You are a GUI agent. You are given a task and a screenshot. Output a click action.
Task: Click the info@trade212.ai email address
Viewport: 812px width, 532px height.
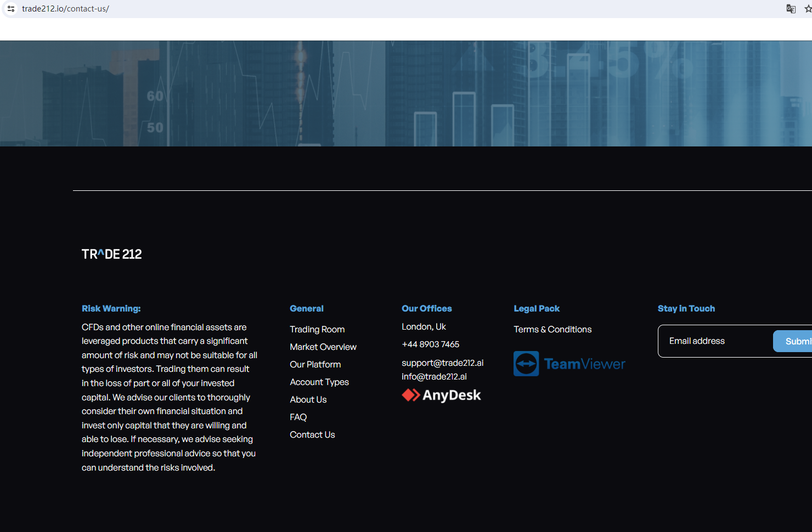(x=434, y=377)
